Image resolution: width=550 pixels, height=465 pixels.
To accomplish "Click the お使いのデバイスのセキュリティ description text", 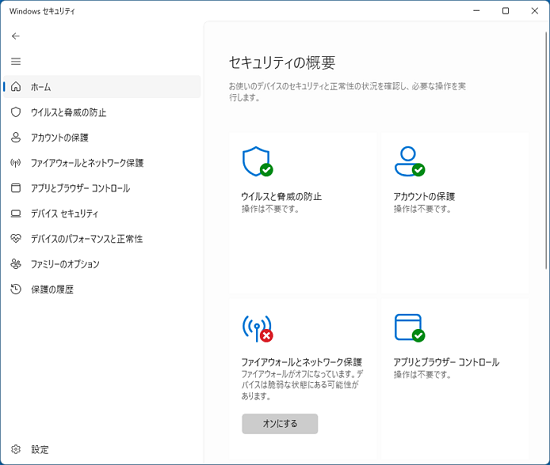I will [x=347, y=92].
